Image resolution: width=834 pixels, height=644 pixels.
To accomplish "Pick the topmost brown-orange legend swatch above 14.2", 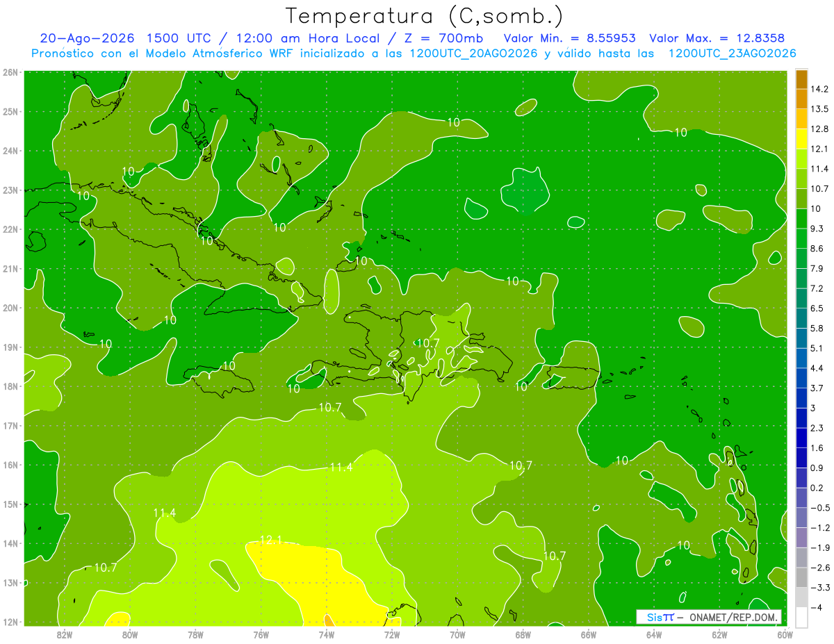I will 801,79.
